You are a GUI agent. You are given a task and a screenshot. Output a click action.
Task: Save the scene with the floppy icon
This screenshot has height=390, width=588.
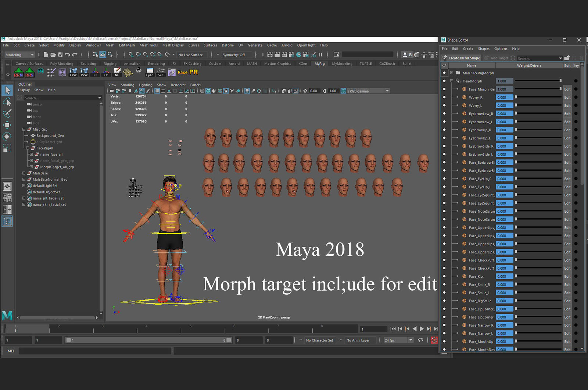(60, 54)
